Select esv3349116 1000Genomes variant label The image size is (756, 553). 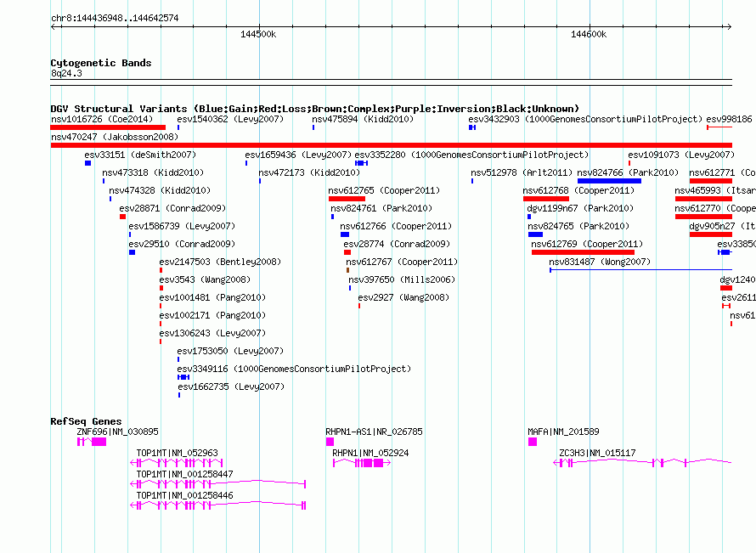294,369
